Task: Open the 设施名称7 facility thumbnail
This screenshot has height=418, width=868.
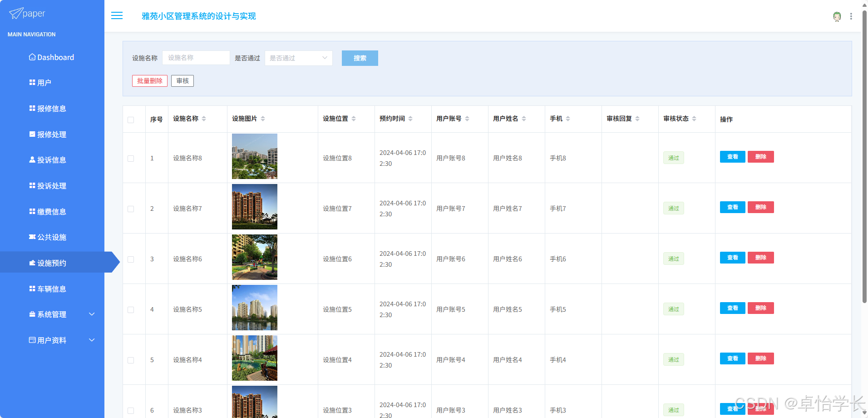Action: [255, 207]
